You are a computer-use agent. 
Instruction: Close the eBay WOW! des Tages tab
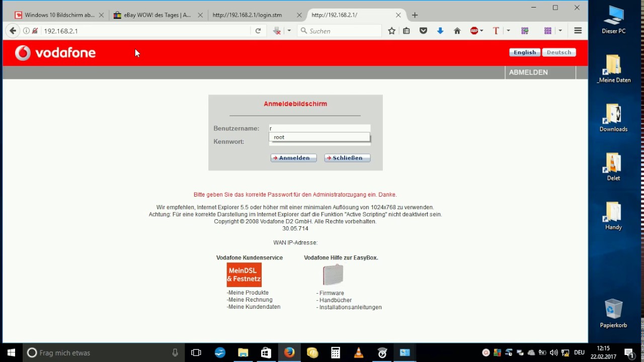200,15
